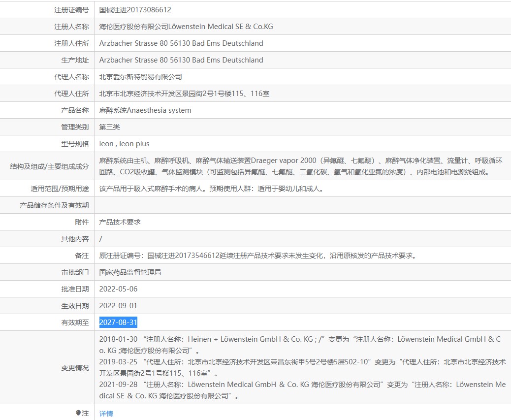
Task: Click effective date 2022-09-01
Action: point(118,306)
